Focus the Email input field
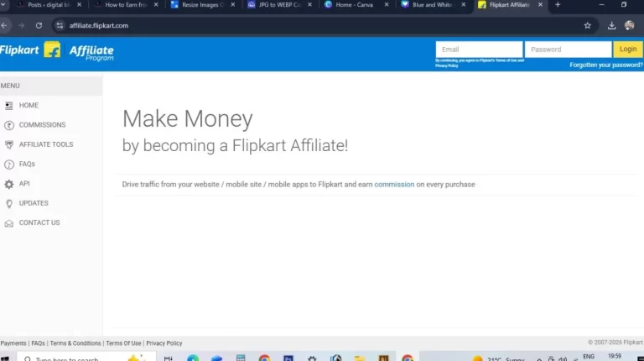This screenshot has width=644, height=361. [x=479, y=50]
